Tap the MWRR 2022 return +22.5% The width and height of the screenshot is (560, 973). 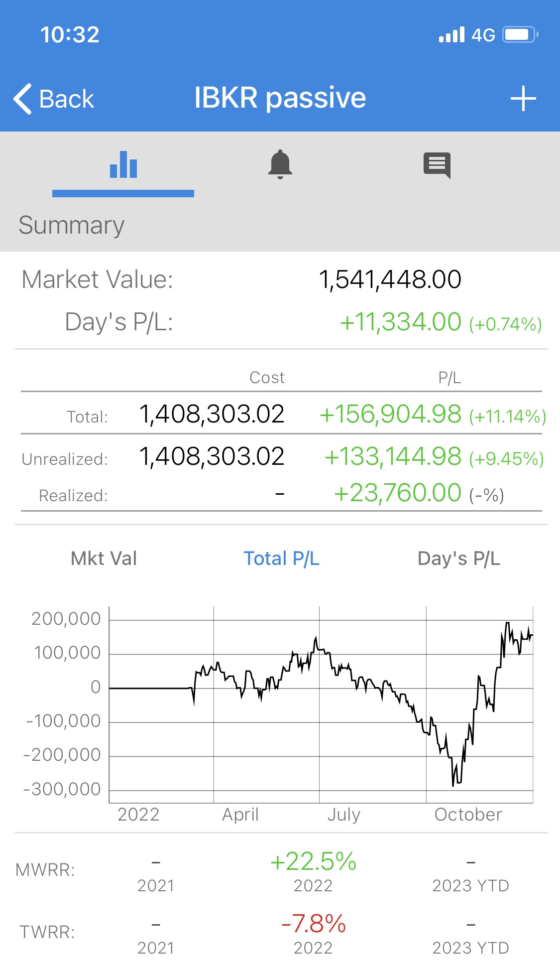click(313, 861)
